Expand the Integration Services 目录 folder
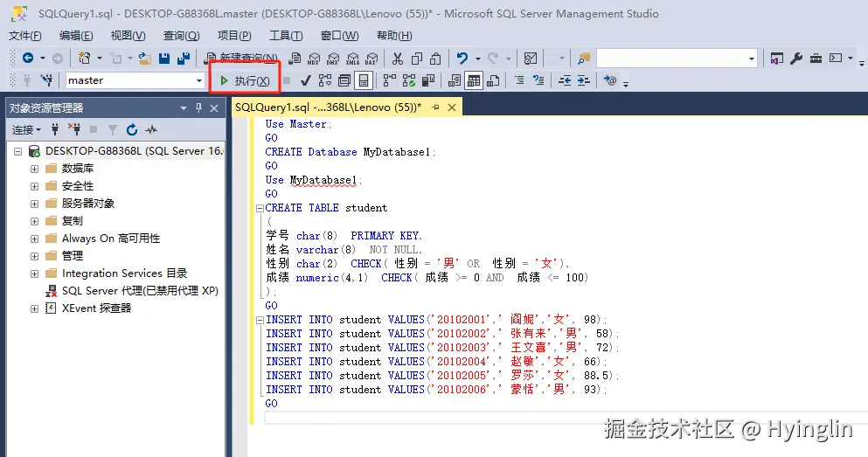 [x=34, y=274]
